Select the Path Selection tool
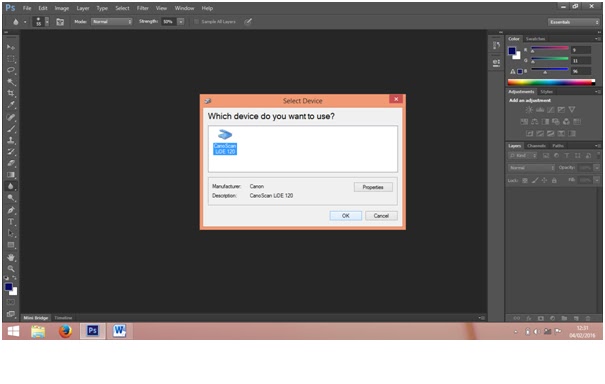The height and width of the screenshot is (384, 605). pos(11,233)
